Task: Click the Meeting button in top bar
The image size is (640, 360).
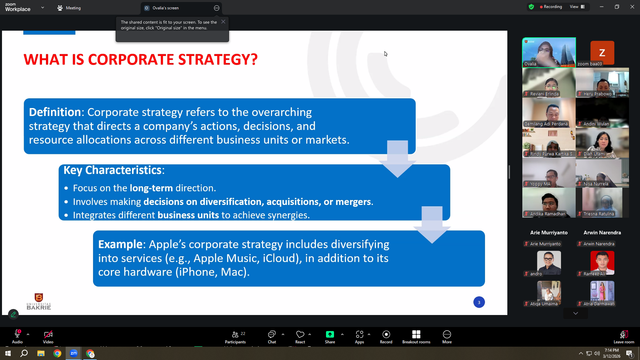Action: tap(69, 8)
